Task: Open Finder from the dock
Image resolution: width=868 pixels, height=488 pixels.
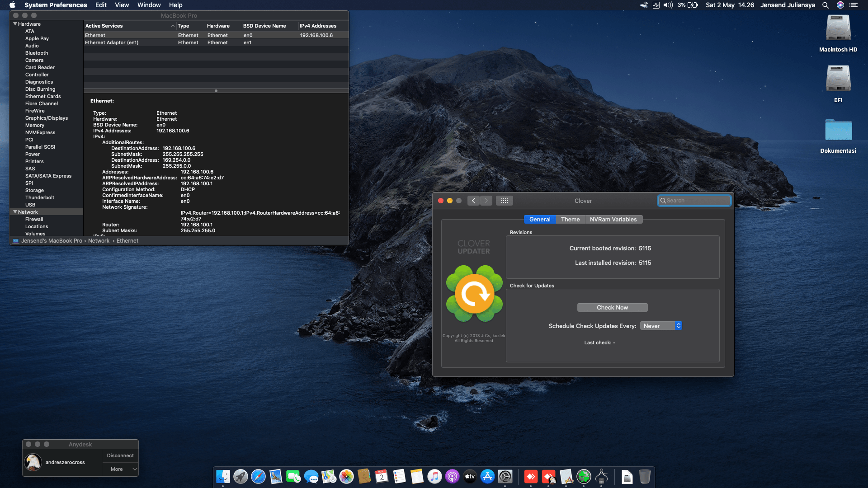Action: click(x=223, y=476)
